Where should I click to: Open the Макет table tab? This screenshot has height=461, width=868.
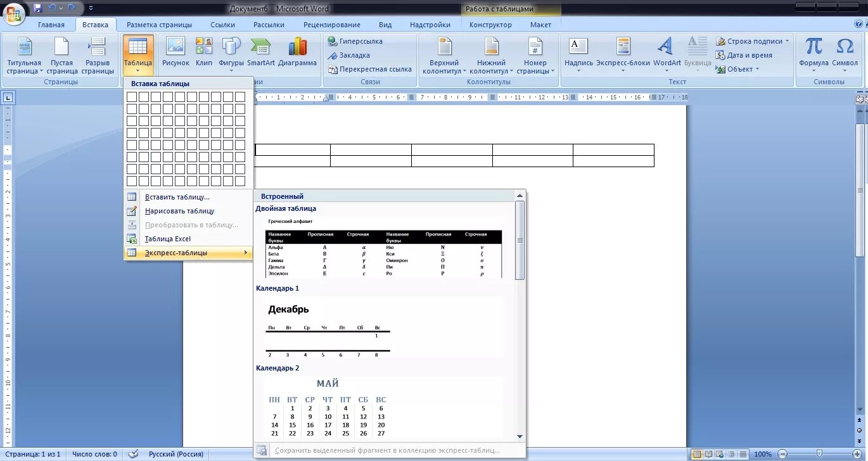click(x=541, y=25)
